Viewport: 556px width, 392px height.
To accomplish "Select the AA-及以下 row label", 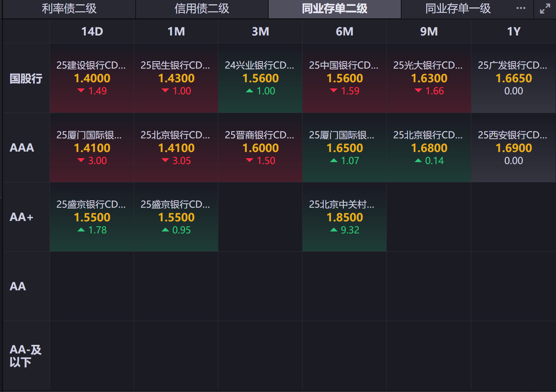I will (25, 356).
